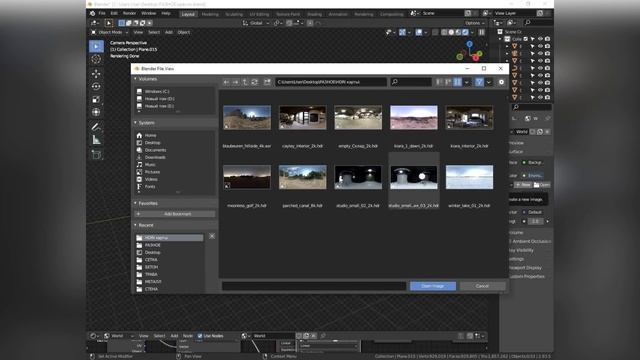The width and height of the screenshot is (640, 360).
Task: Go back to previous folder in File View
Action: 226,82
